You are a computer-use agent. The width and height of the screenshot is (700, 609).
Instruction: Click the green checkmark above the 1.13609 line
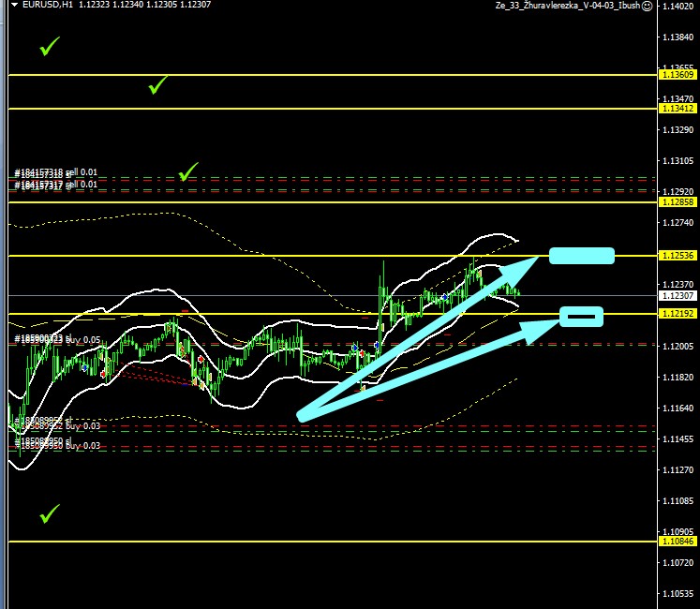point(49,46)
